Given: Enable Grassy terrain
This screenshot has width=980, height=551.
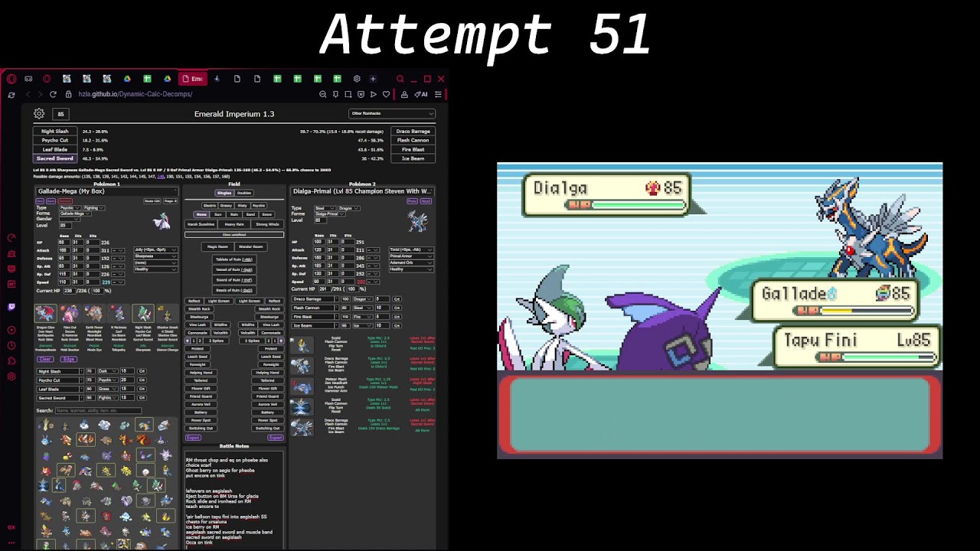Looking at the screenshot, I should (x=226, y=206).
